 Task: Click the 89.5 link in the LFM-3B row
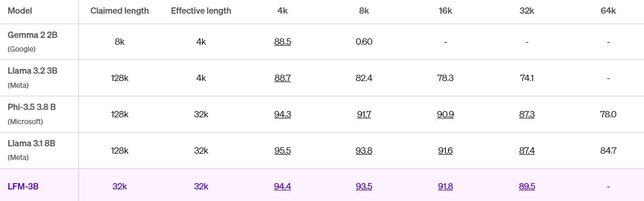tap(527, 186)
